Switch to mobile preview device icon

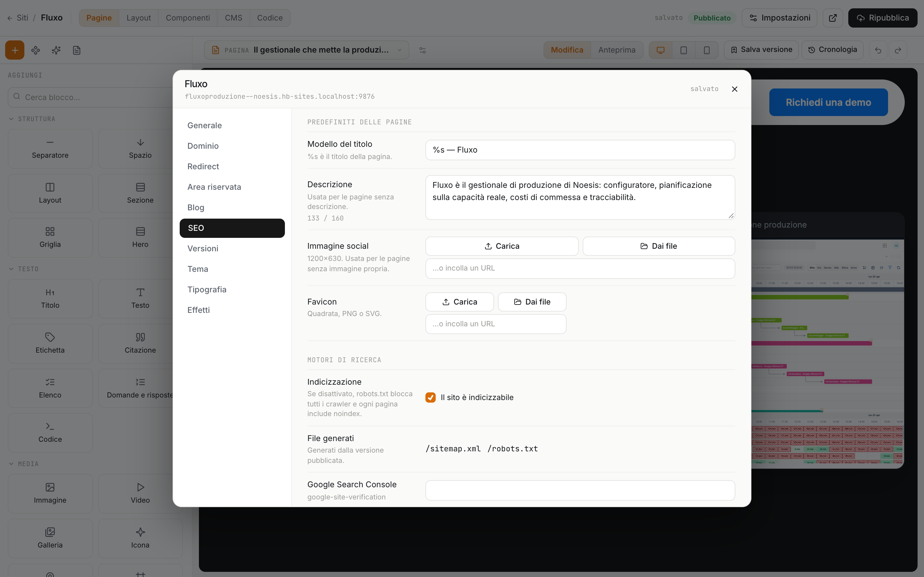[706, 50]
